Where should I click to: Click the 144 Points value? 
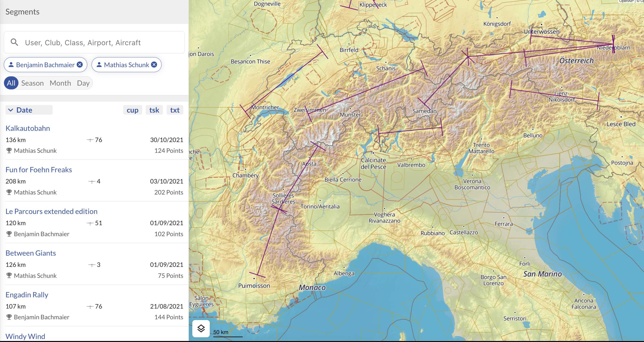[x=169, y=317]
